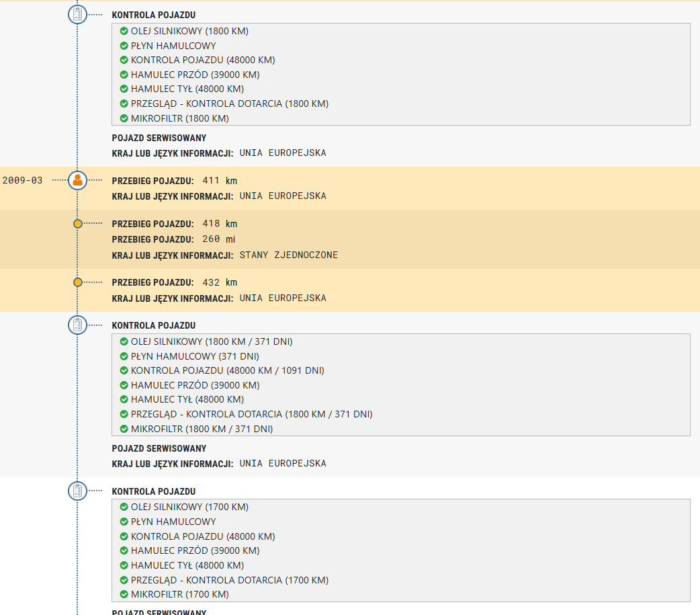The width and height of the screenshot is (700, 615).
Task: Click green check icon beside OLEJ SILNIKOWY (1800 KM)
Action: 124,31
